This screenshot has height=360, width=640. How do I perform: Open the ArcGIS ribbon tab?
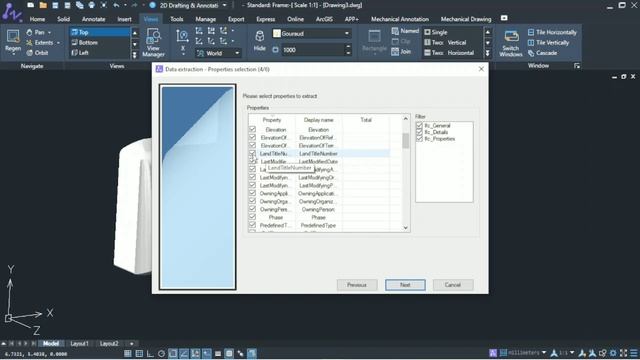pyautogui.click(x=324, y=19)
